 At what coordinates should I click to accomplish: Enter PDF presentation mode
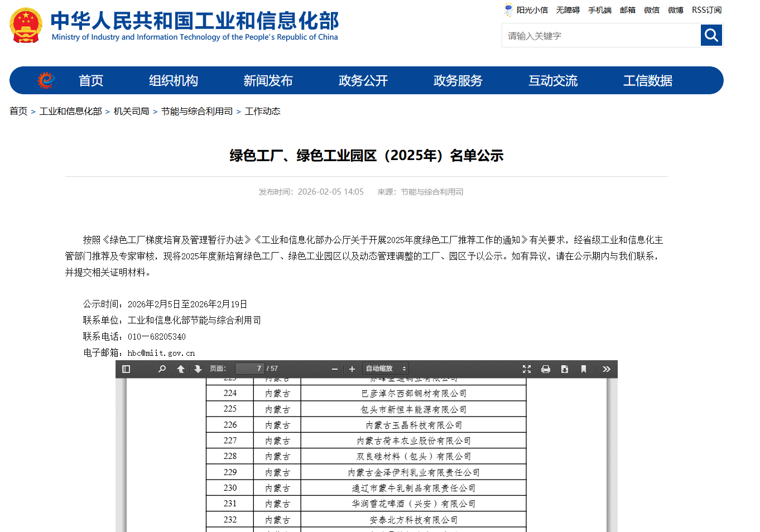(527, 369)
